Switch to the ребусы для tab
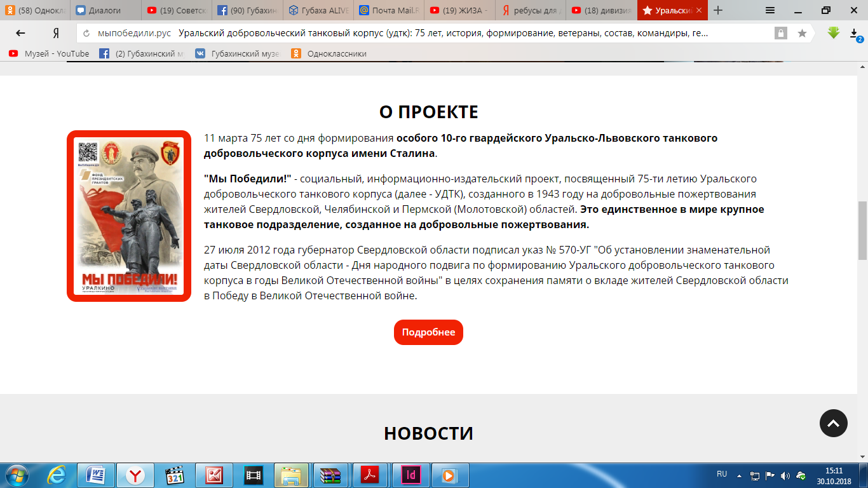This screenshot has height=488, width=868. (x=531, y=10)
